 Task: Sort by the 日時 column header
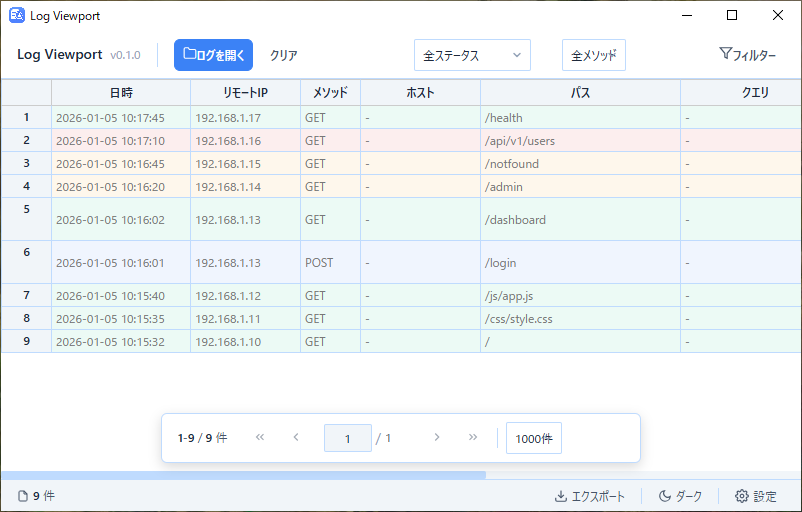coord(121,92)
